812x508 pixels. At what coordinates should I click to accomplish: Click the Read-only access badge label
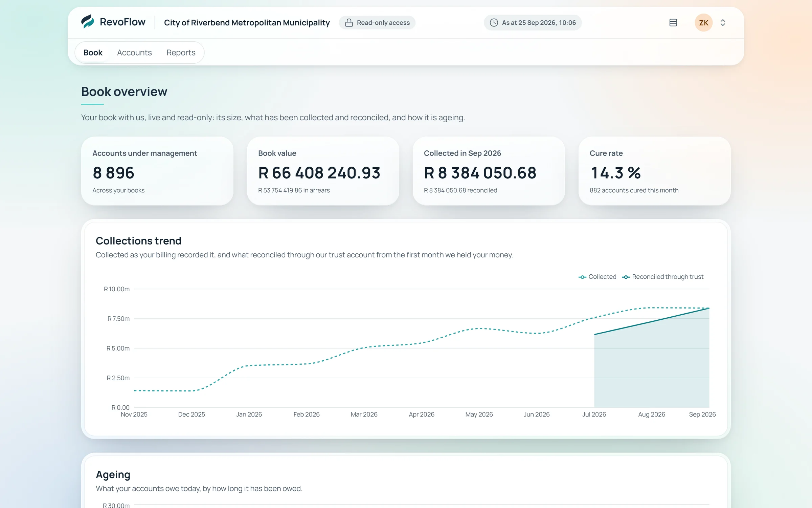pyautogui.click(x=383, y=23)
